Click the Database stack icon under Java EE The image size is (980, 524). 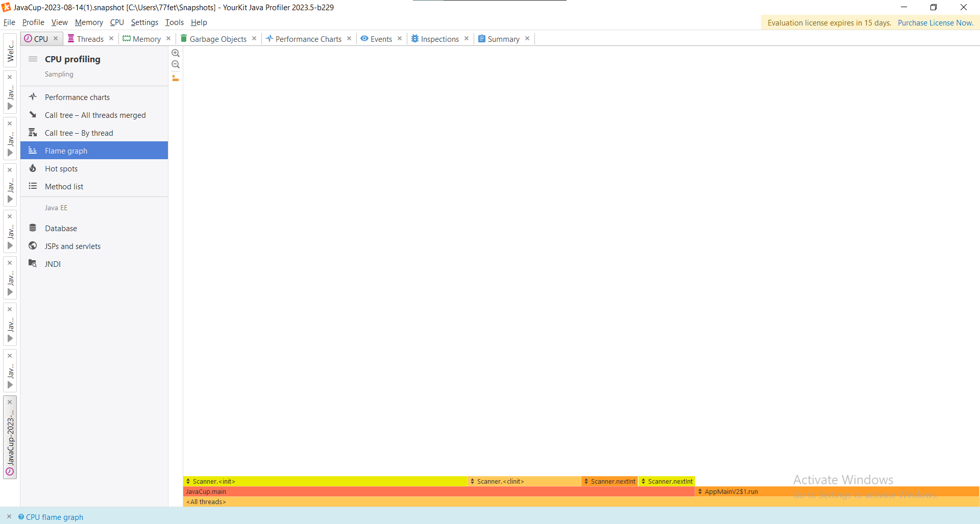(x=33, y=228)
